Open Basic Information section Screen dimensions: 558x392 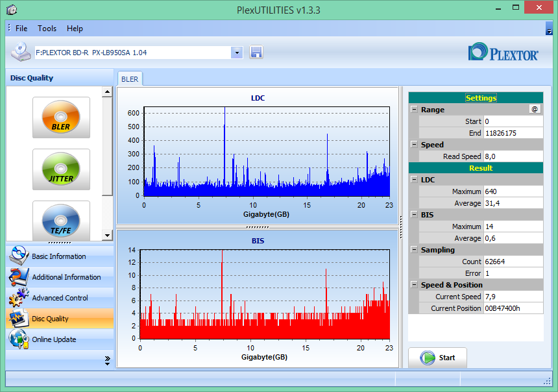60,256
